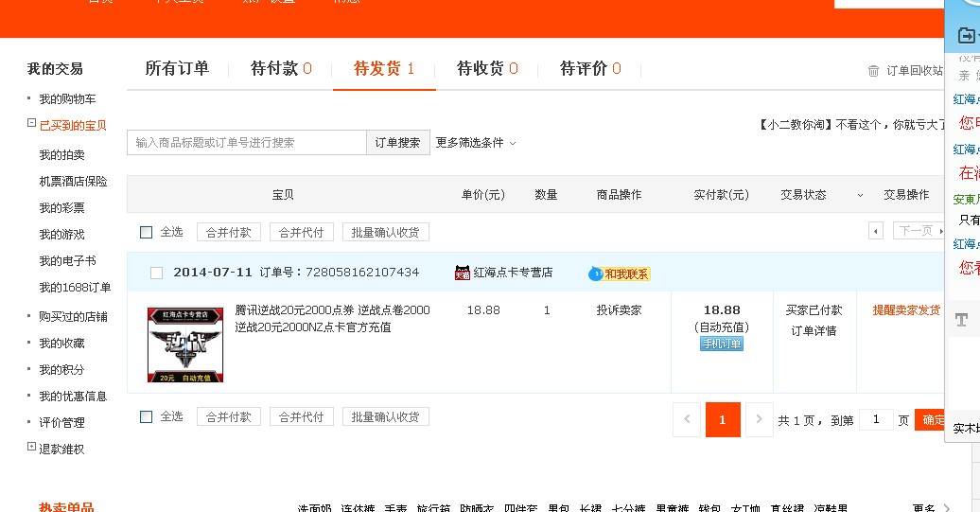
Task: Open 我的1688订单 in sidebar
Action: (x=75, y=288)
